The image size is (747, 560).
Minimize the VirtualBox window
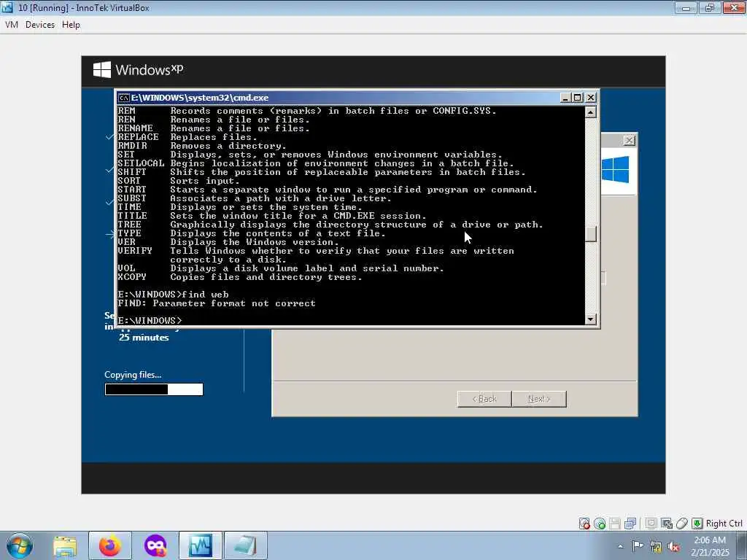tap(686, 7)
